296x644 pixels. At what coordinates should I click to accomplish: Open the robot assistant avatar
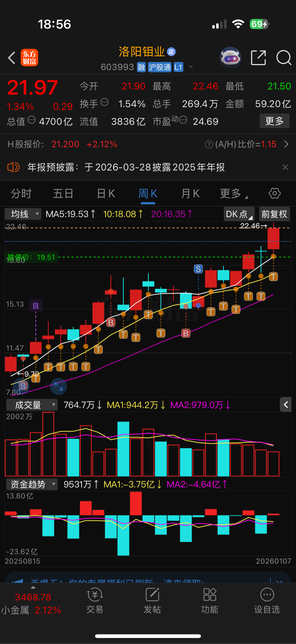[230, 57]
